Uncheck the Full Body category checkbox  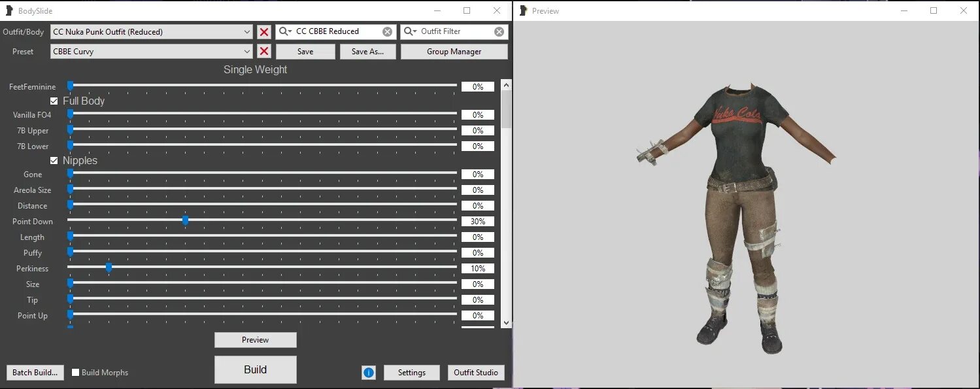(54, 101)
